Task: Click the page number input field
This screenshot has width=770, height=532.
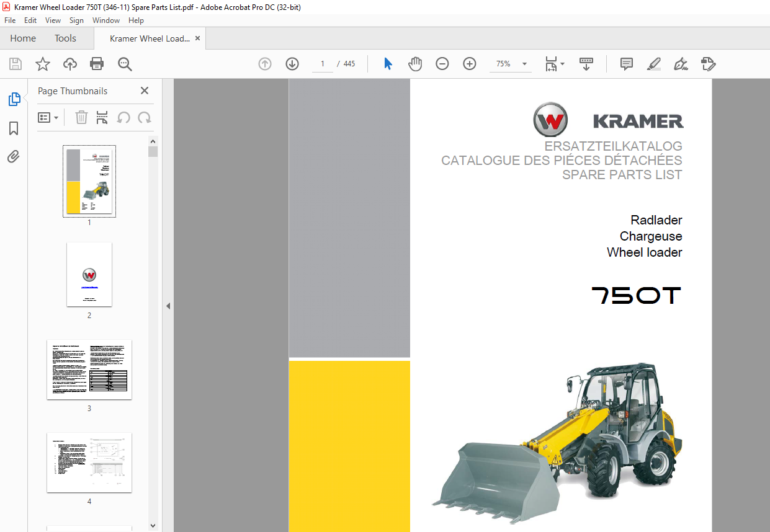Action: 323,64
